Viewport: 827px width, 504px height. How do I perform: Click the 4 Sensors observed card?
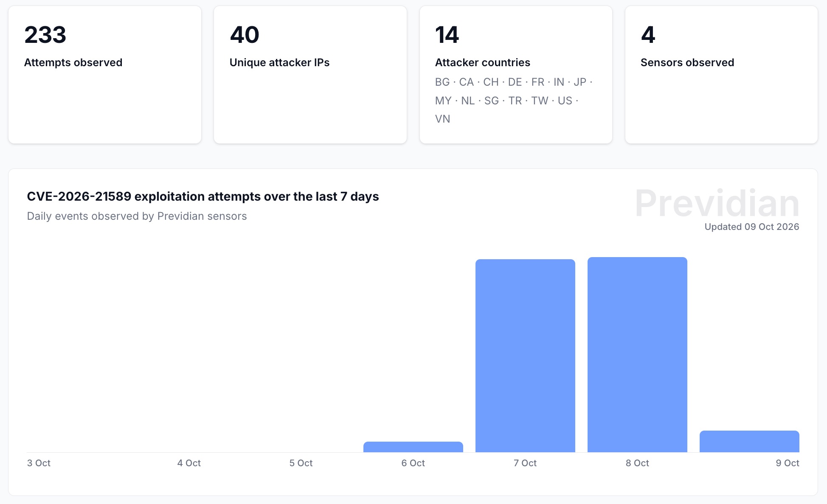721,75
